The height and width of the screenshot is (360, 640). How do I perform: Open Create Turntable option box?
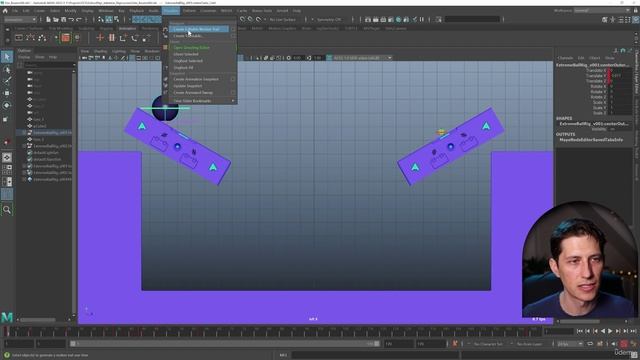[233, 36]
